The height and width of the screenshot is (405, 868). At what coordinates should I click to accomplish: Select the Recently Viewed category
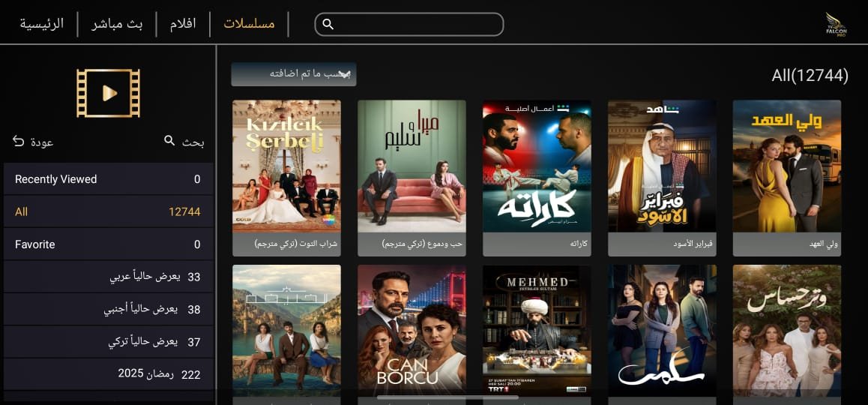coord(109,179)
